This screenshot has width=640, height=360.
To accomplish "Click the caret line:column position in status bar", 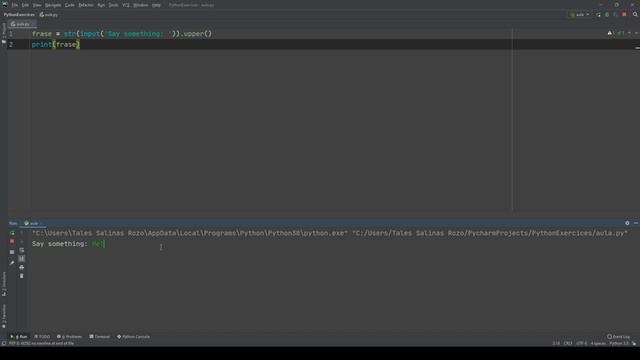I will point(556,343).
